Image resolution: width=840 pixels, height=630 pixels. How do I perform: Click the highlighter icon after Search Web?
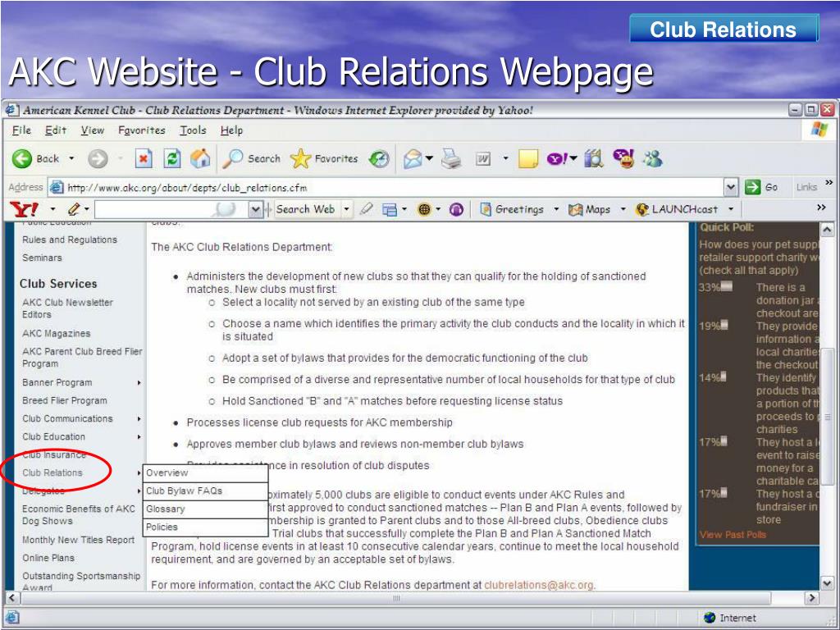point(367,209)
